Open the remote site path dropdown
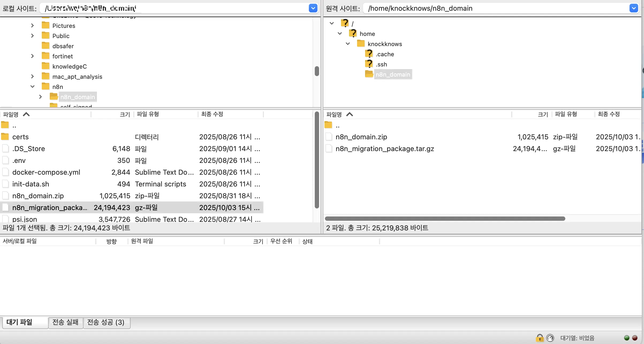644x344 pixels. [x=634, y=8]
